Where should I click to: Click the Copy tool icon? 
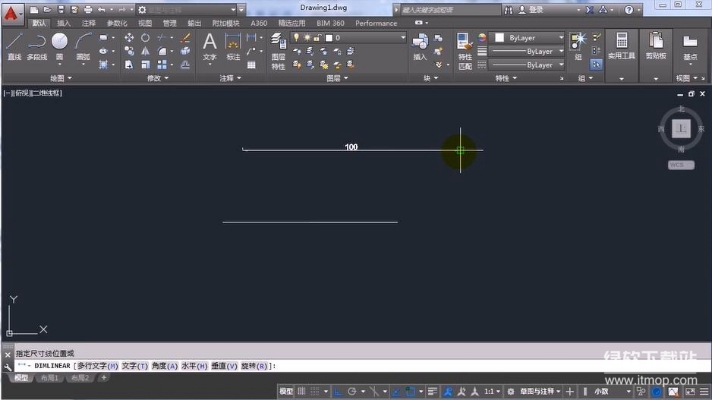129,51
